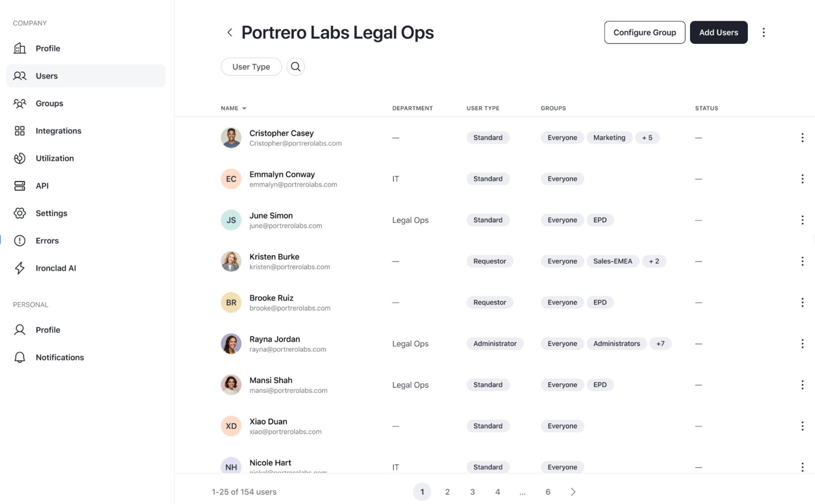This screenshot has width=815, height=504.
Task: Go back using the left arrow
Action: 230,32
